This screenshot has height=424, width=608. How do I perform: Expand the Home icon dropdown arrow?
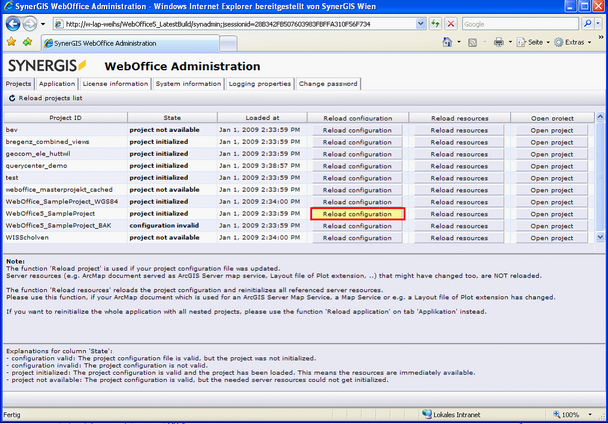(x=459, y=42)
